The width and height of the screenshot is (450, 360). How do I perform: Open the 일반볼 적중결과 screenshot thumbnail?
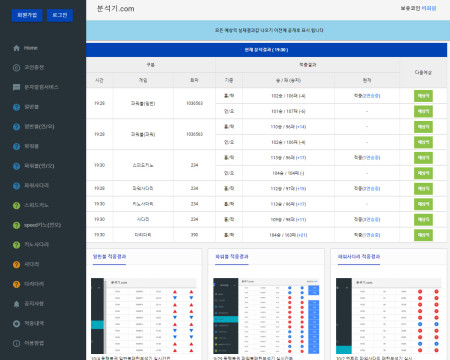click(144, 316)
